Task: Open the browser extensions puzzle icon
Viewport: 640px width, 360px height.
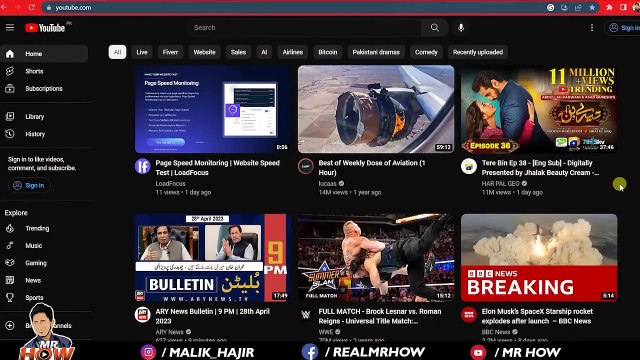Action: click(609, 7)
